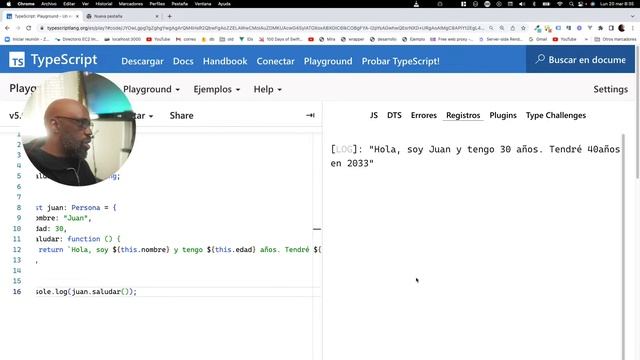Click the Wi-Fi icon in the macOS menu bar

click(x=560, y=4)
